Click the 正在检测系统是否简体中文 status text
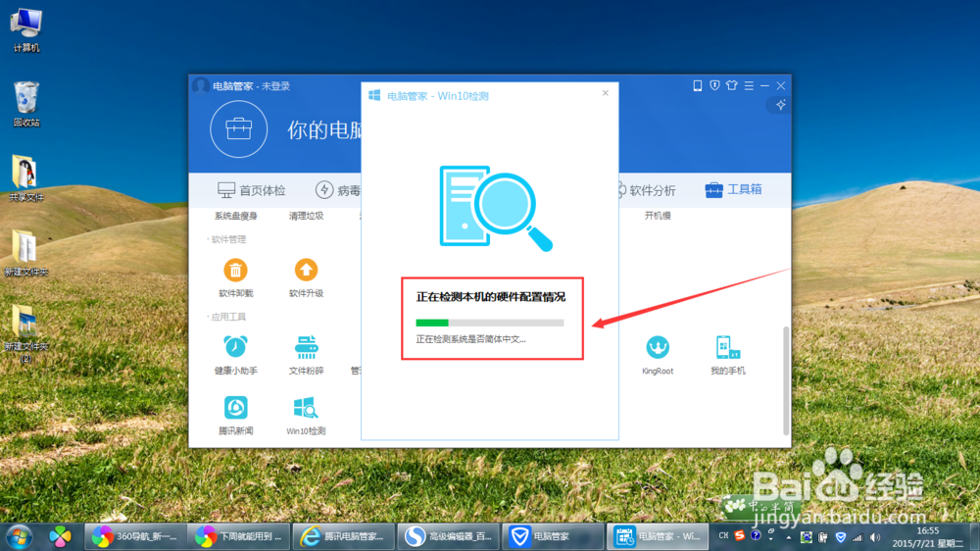 point(470,339)
